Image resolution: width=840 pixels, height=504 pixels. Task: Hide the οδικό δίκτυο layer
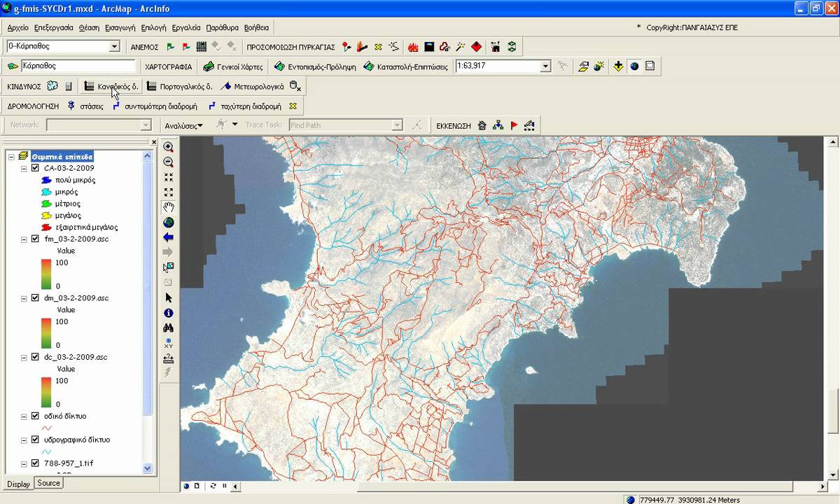click(35, 416)
